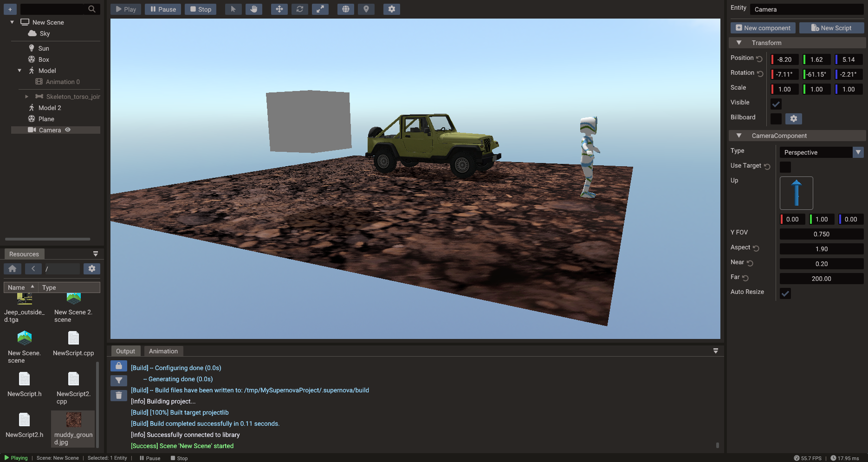Activate the hand pan tool
The image size is (868, 462).
click(253, 9)
